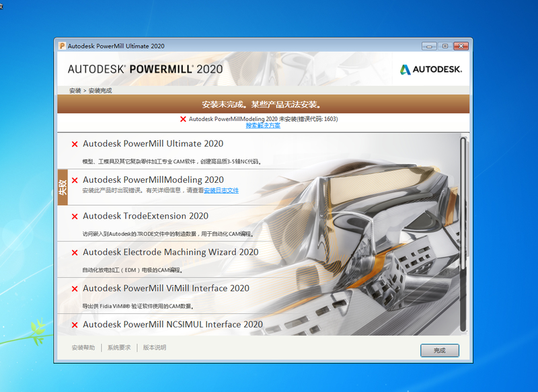Viewport: 538px width, 392px height.
Task: Open the 搜索解决方案 link
Action: (x=263, y=126)
